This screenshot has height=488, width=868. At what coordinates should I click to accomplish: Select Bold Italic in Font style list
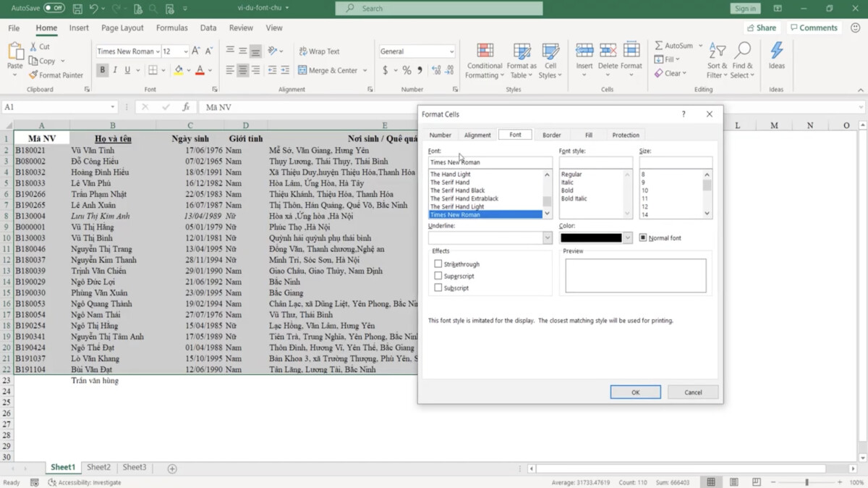click(x=574, y=198)
